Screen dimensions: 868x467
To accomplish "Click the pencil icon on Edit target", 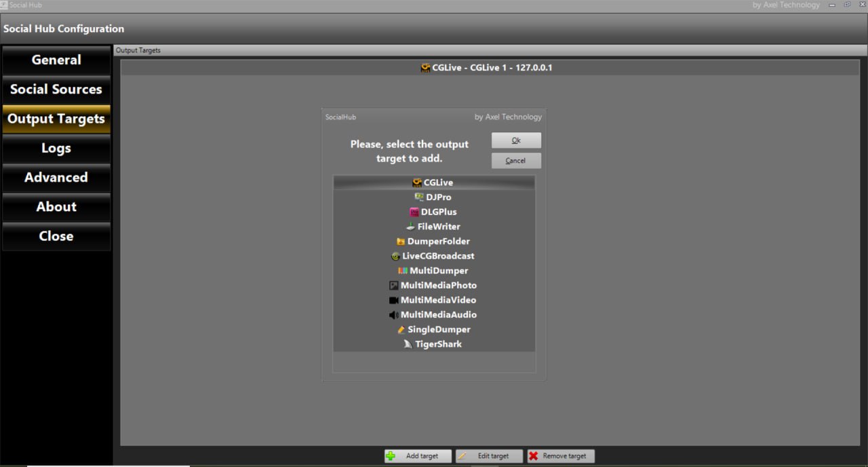I will (462, 456).
